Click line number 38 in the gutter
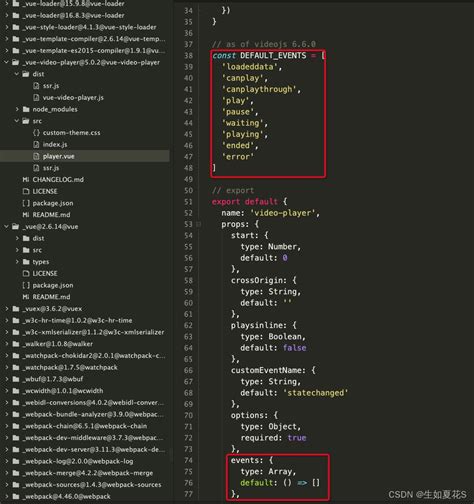Screen dimensions: 474x504 pos(188,55)
